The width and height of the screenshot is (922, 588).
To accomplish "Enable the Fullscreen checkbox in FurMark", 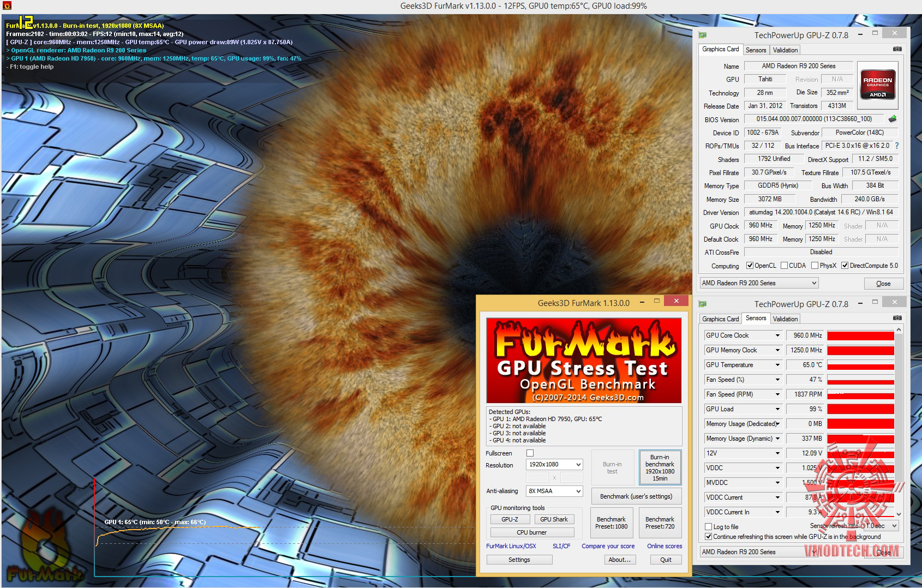I will (x=530, y=453).
